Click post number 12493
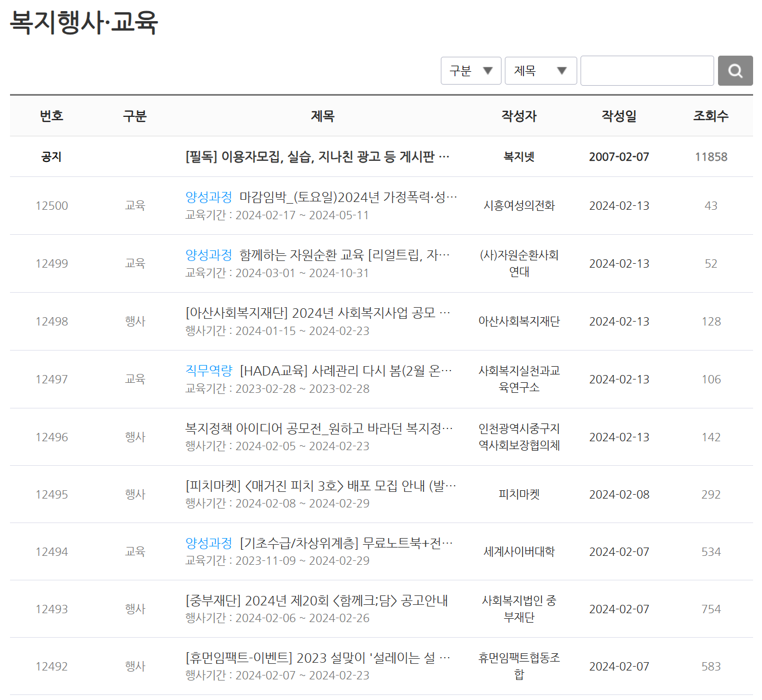 coord(52,609)
